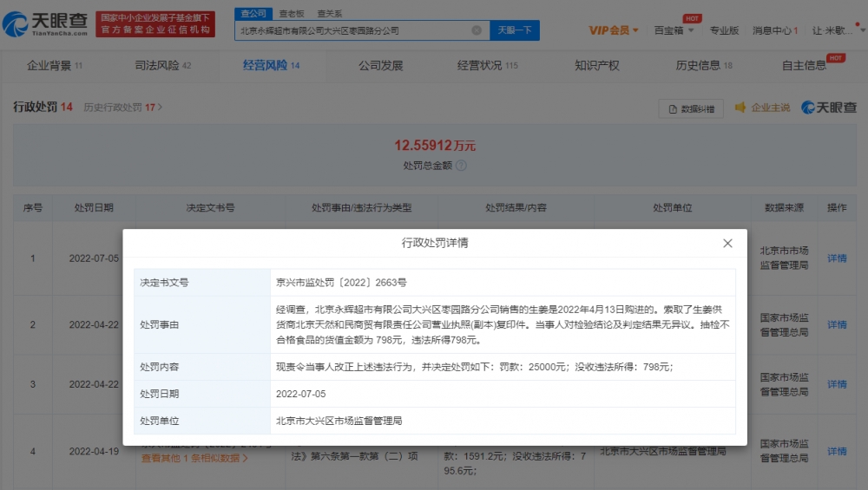Click the 天眼一下 search button

point(514,30)
